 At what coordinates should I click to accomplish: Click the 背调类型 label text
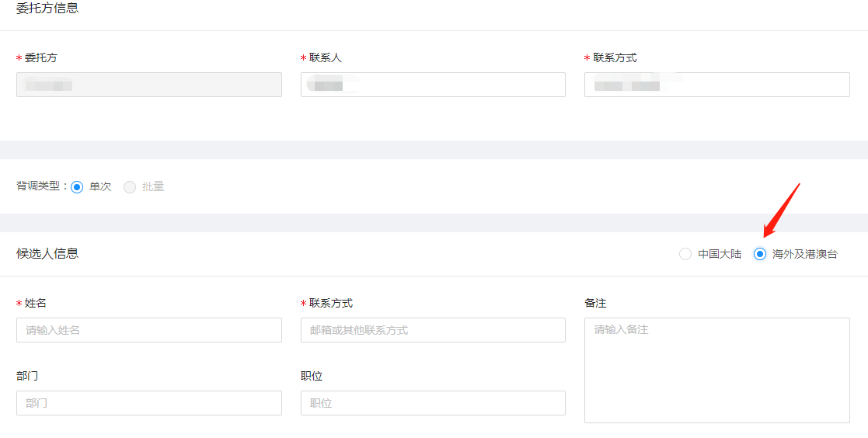point(38,186)
